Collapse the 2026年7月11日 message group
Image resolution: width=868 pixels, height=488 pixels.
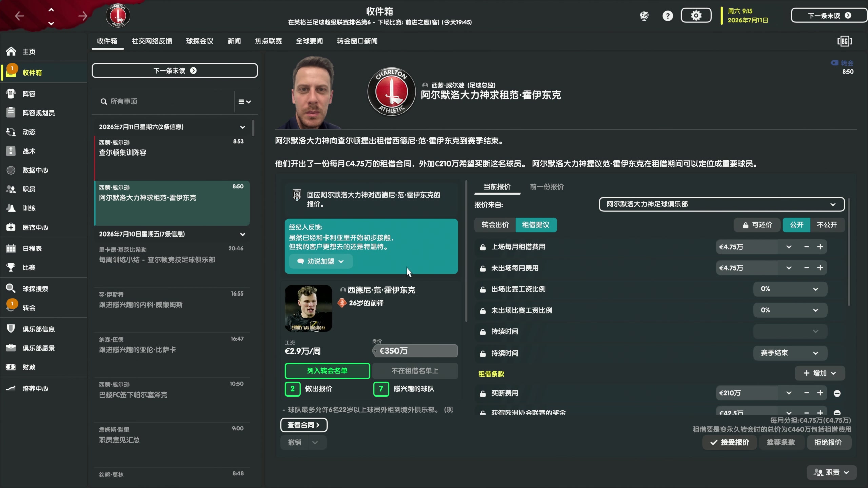pyautogui.click(x=243, y=127)
